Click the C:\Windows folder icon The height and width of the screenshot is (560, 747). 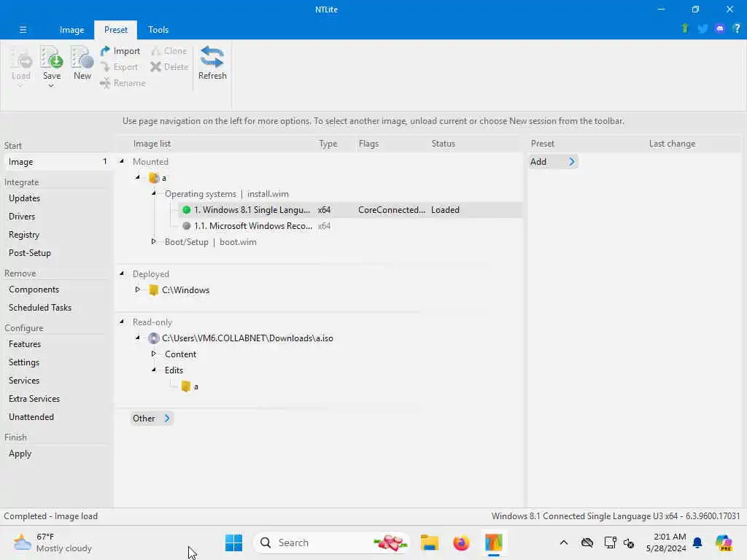pyautogui.click(x=153, y=290)
